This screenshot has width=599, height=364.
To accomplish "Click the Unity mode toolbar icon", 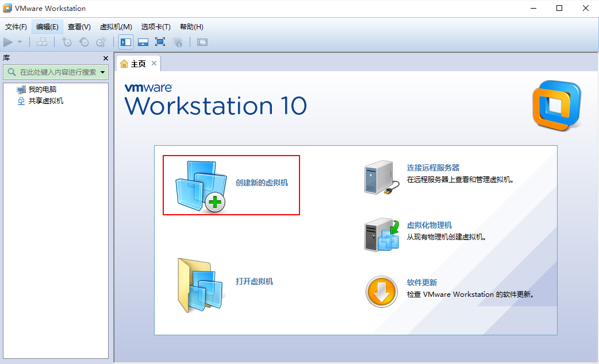I will tap(178, 42).
